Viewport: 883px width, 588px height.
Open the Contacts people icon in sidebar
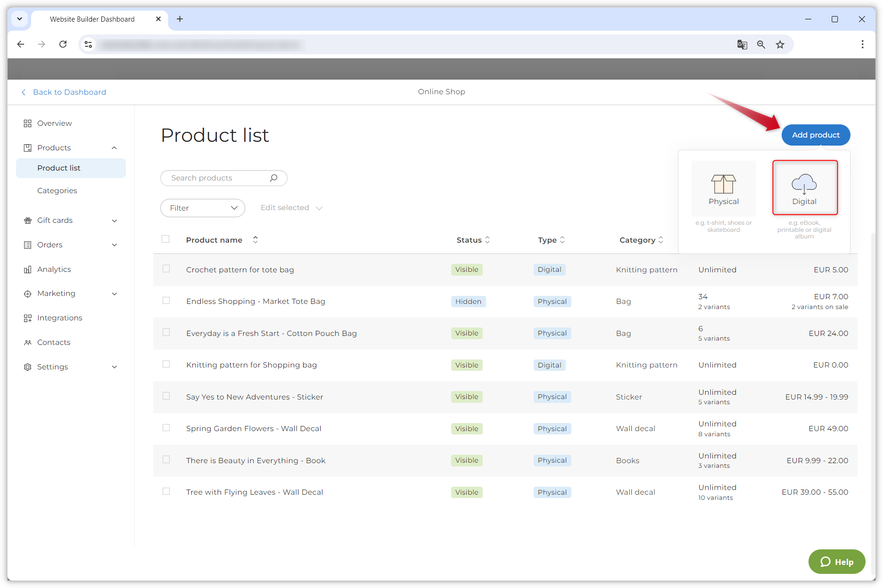tap(28, 343)
